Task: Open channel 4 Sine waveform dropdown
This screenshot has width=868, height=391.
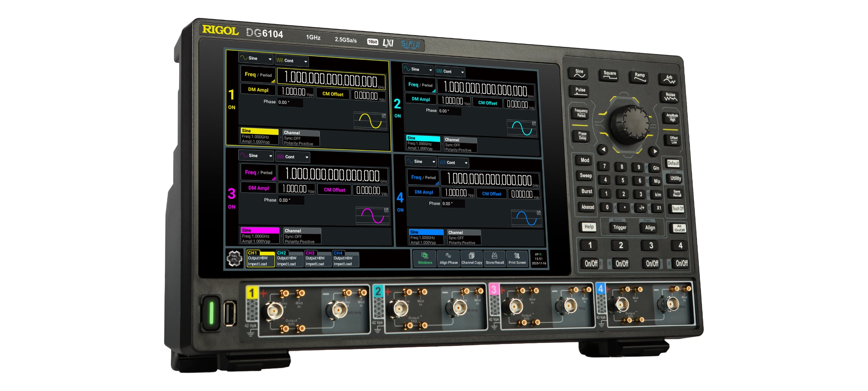Action: pyautogui.click(x=421, y=161)
